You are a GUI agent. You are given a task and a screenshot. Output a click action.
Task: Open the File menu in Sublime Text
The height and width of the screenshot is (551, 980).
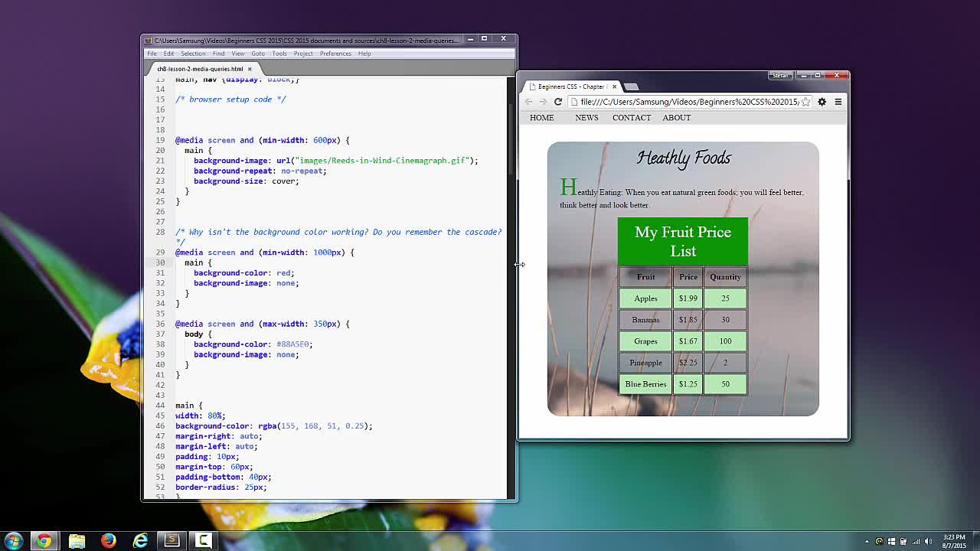tap(152, 54)
